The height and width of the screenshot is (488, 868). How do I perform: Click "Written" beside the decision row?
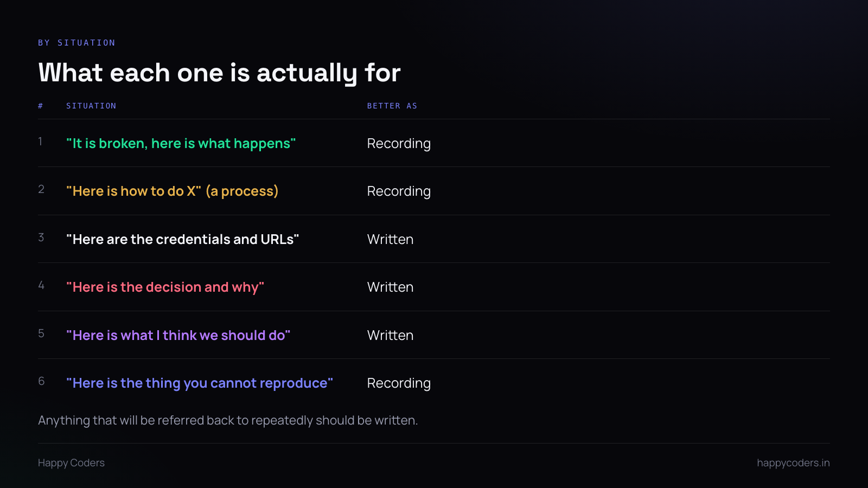coord(390,287)
